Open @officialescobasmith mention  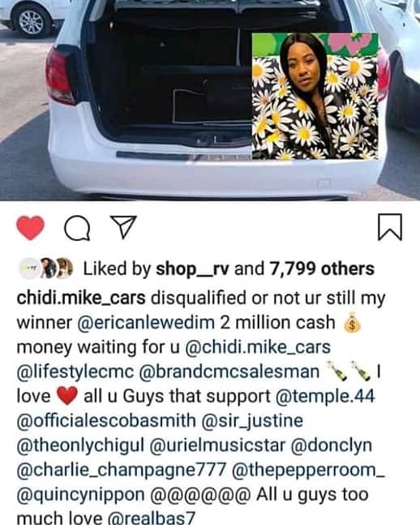pos(106,421)
